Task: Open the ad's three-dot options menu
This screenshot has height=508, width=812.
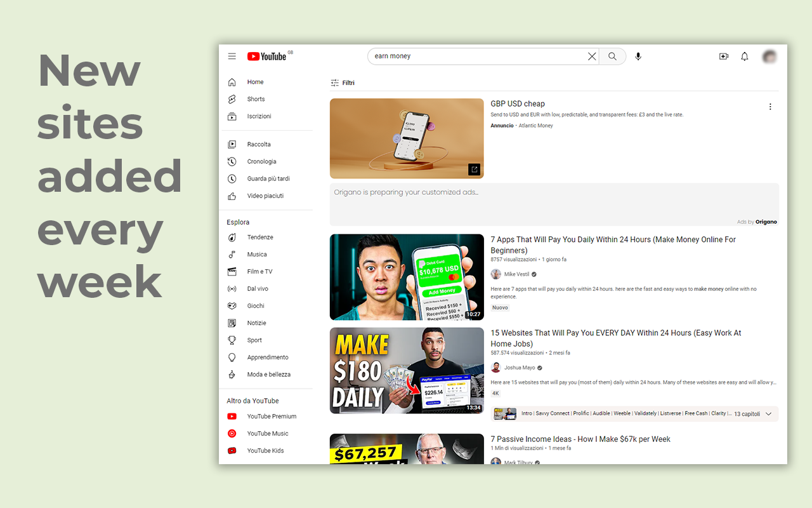Action: pyautogui.click(x=770, y=107)
